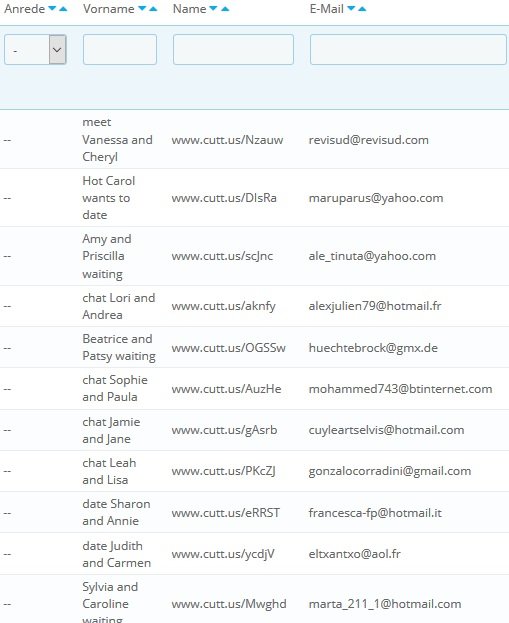Select the chat Sophie and Paula row
The image size is (509, 623).
[254, 389]
